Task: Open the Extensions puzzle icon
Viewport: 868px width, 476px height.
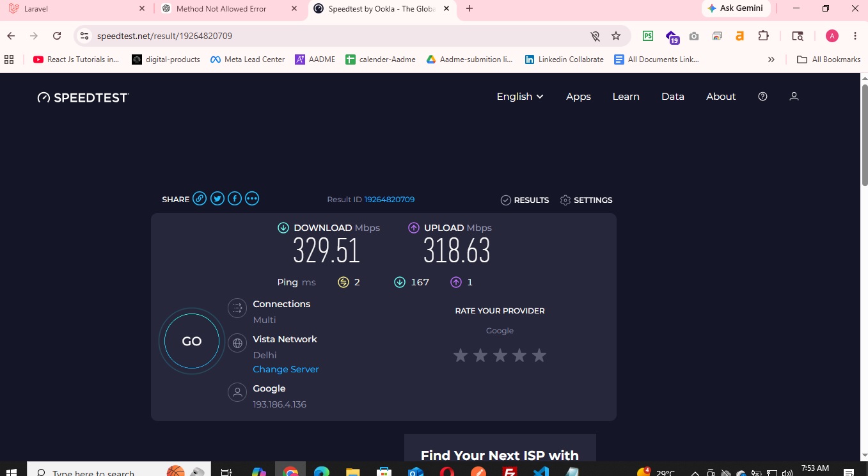Action: click(763, 36)
